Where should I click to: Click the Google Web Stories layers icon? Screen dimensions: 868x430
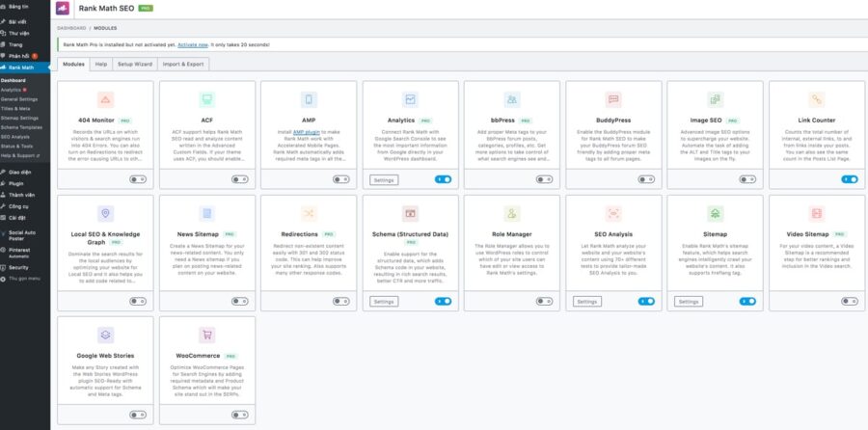[105, 335]
